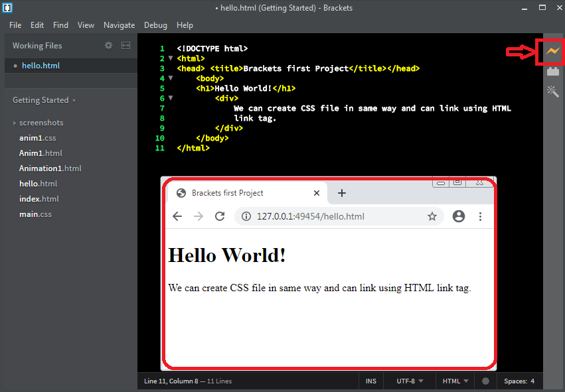
Task: Open the Getting Started project dropdown
Action: 44,100
